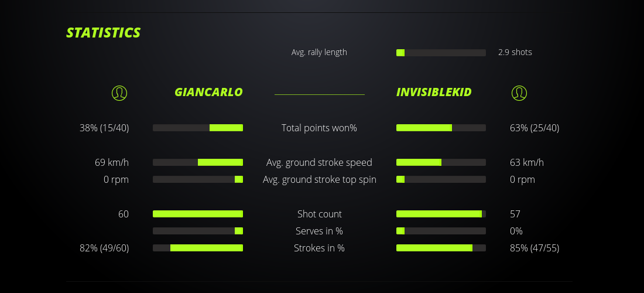Click the Avg. rally length progress bar

tap(441, 53)
